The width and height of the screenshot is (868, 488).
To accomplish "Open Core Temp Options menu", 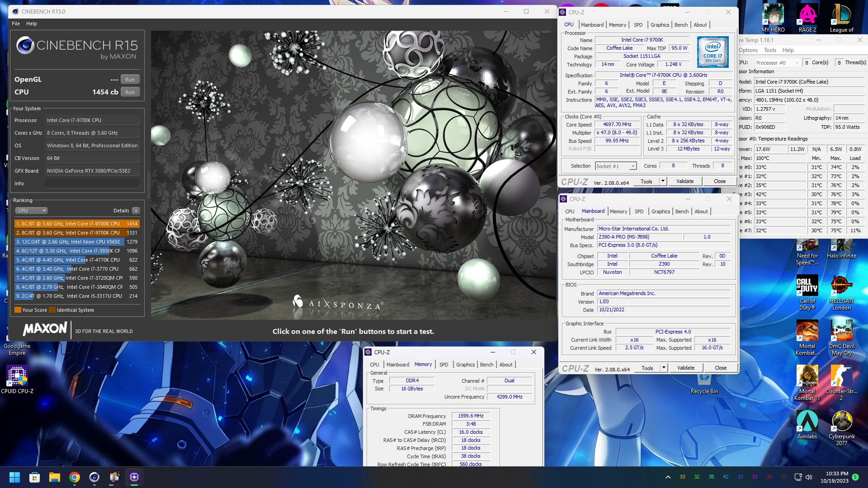I will click(748, 50).
